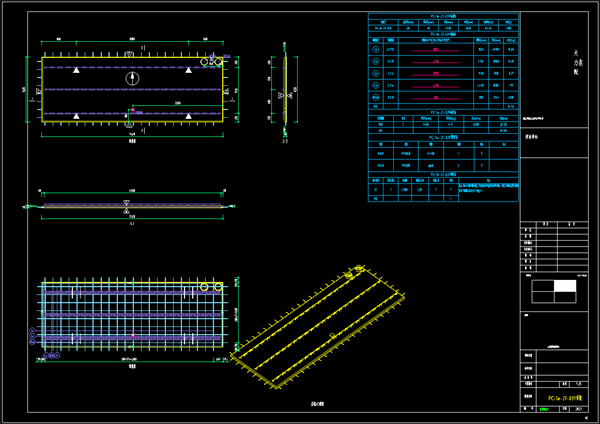Click top-left cell of key plan
The image size is (600, 424).
543,286
